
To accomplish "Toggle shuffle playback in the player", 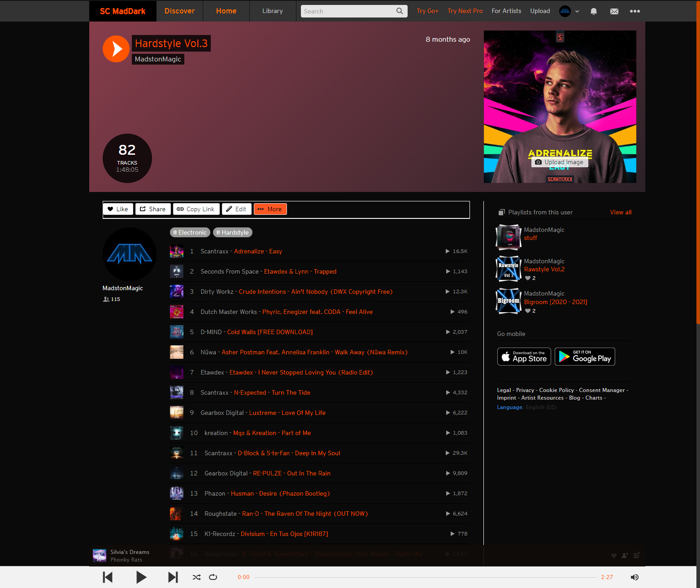I will point(196,577).
